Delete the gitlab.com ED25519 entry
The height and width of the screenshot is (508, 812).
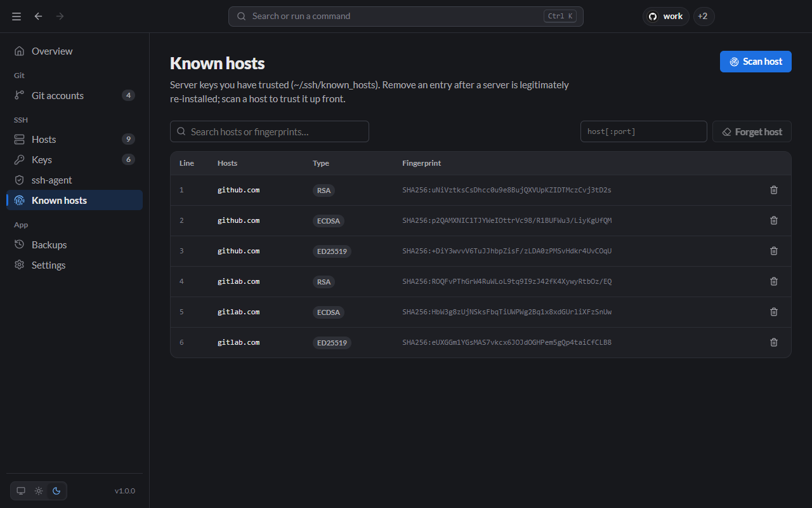point(774,342)
